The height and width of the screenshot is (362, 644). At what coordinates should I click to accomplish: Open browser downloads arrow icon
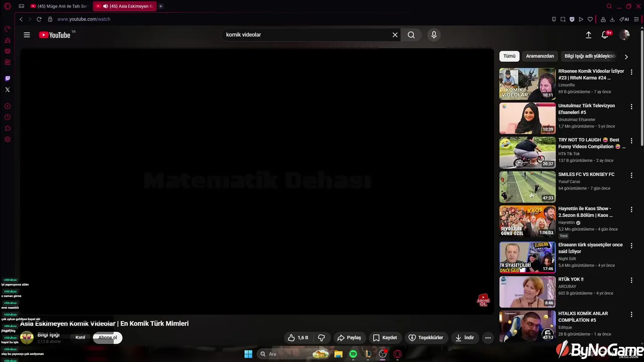[x=612, y=19]
